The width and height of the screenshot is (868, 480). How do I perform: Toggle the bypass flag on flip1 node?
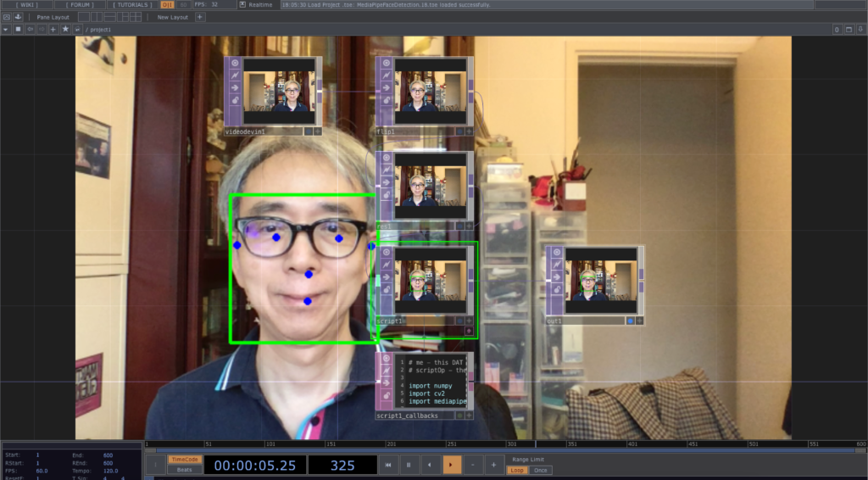point(386,75)
